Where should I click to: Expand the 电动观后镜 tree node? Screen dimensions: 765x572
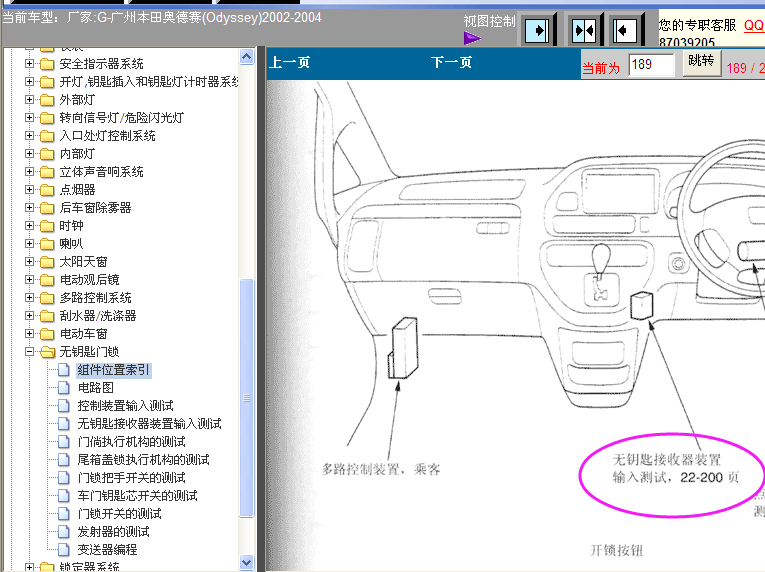pos(29,280)
